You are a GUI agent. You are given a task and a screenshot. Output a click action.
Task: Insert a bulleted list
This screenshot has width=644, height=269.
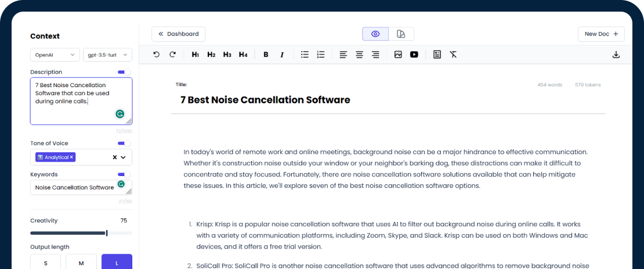click(305, 55)
